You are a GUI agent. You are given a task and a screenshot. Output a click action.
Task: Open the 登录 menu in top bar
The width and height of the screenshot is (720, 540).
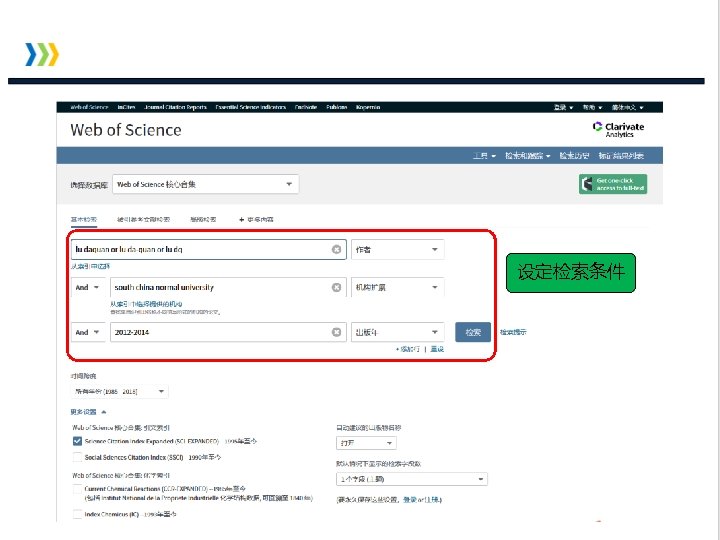[x=563, y=107]
